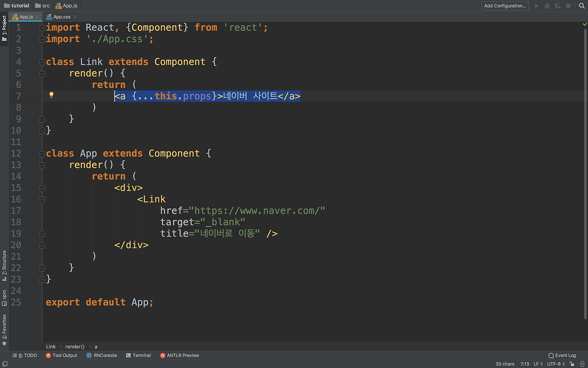Image resolution: width=588 pixels, height=368 pixels.
Task: Click the Stop square icon
Action: (x=568, y=6)
